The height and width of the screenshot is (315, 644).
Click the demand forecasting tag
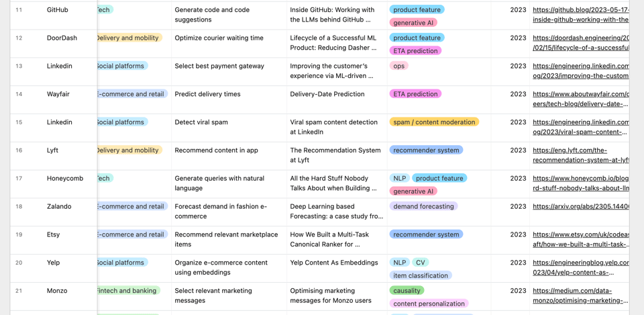click(423, 207)
